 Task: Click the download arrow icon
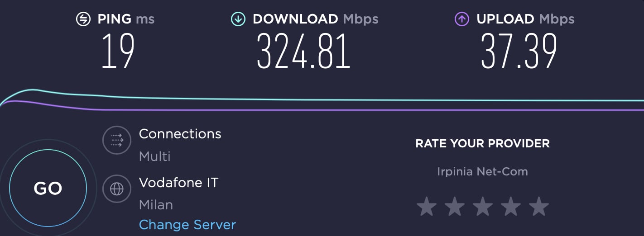tap(238, 19)
